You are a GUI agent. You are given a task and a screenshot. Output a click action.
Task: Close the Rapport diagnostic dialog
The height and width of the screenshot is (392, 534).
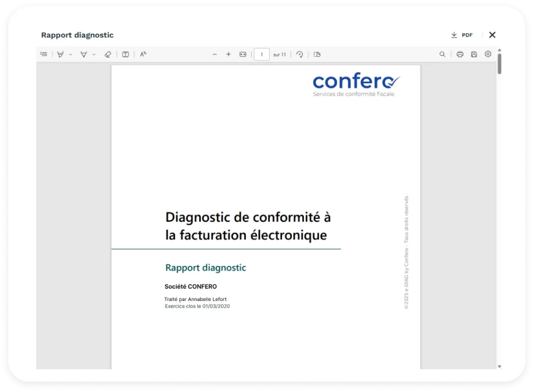coord(492,35)
